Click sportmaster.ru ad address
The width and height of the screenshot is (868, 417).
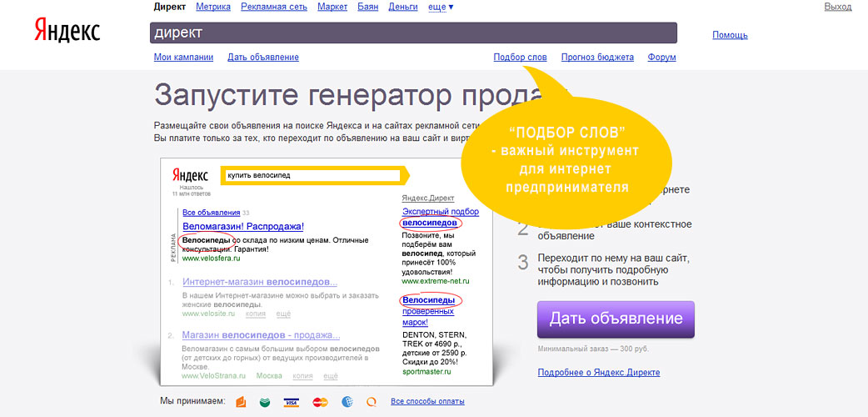pos(427,372)
